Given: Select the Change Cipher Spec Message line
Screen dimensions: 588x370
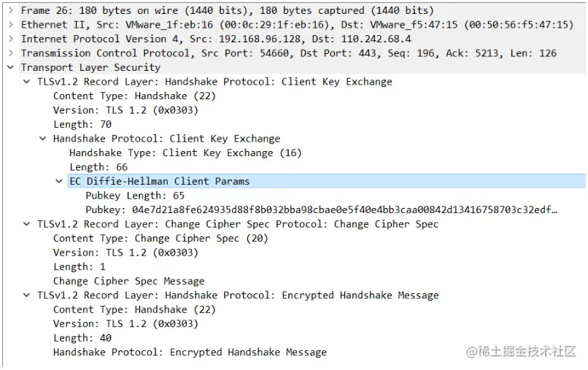Looking at the screenshot, I should coord(128,281).
